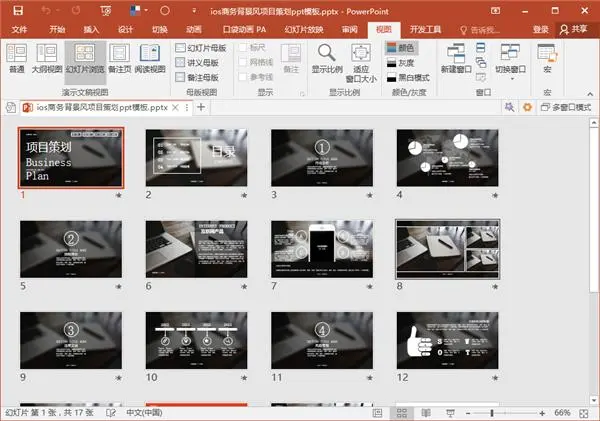Image resolution: width=600 pixels, height=421 pixels.
Task: Click the 登录 sign-in link
Action: 541,29
